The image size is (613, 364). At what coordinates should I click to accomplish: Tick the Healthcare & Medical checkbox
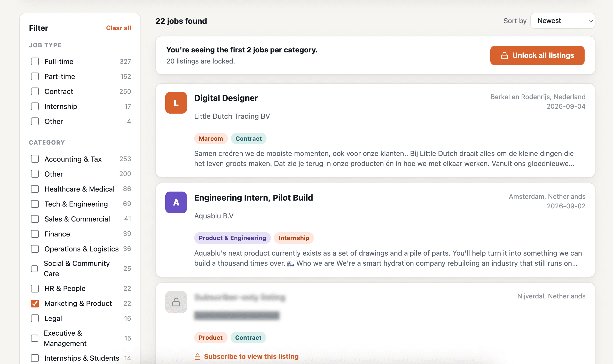point(35,189)
